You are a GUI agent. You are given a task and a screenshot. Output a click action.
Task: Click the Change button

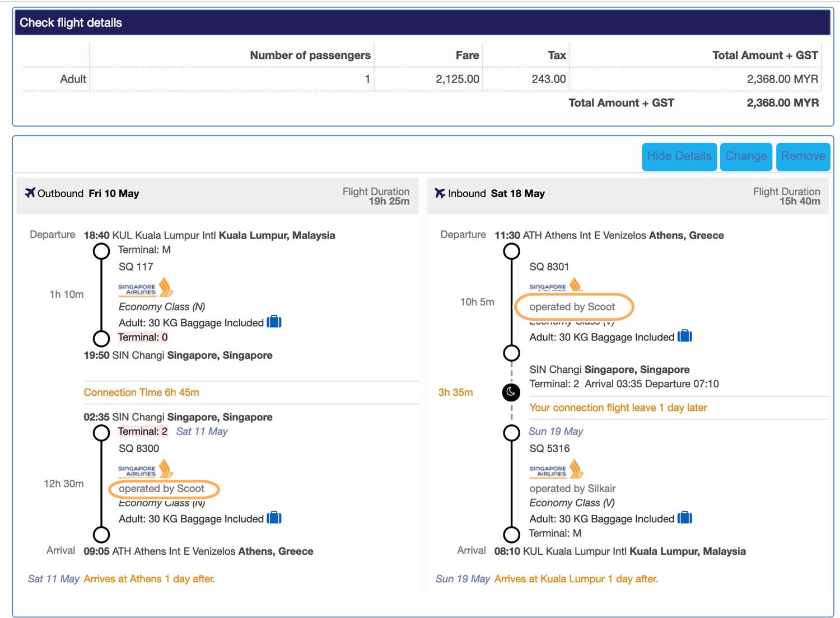pos(746,156)
